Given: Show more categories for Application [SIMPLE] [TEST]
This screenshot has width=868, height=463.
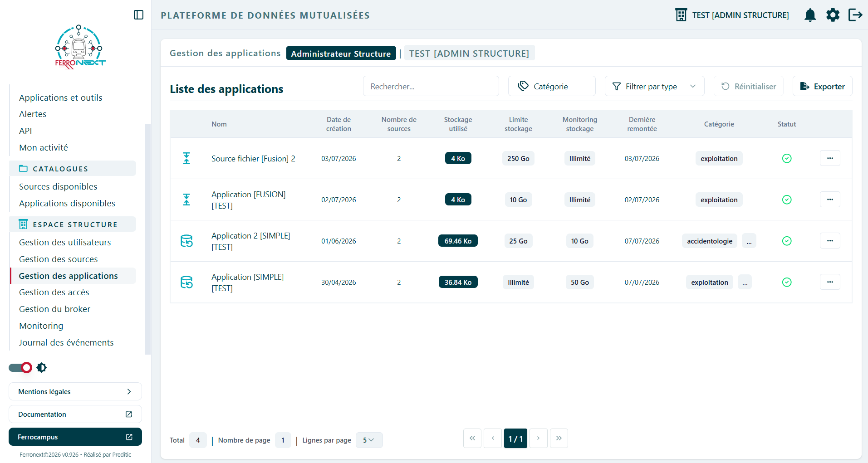Looking at the screenshot, I should pos(745,282).
